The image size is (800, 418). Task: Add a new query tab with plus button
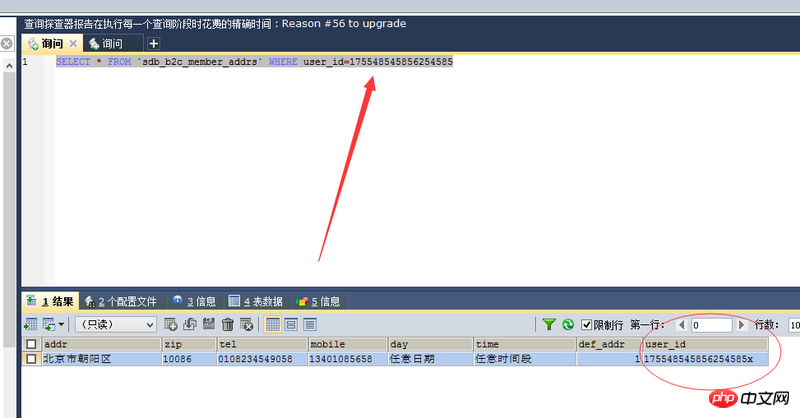(154, 44)
